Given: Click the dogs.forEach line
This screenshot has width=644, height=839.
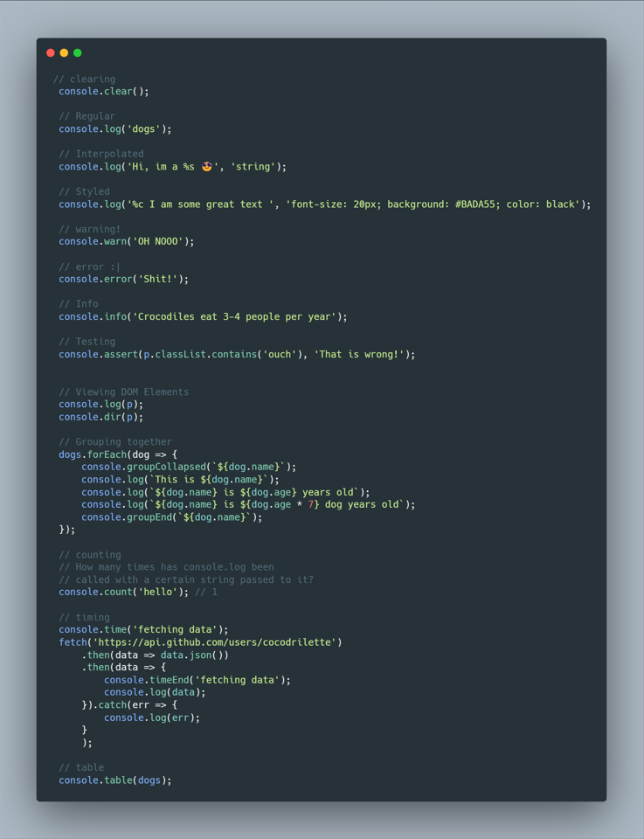Looking at the screenshot, I should [118, 454].
